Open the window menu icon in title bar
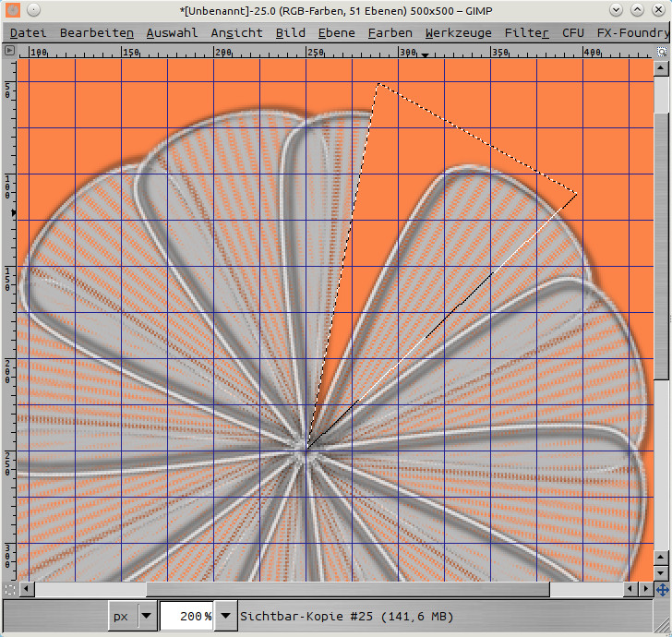 (10, 9)
